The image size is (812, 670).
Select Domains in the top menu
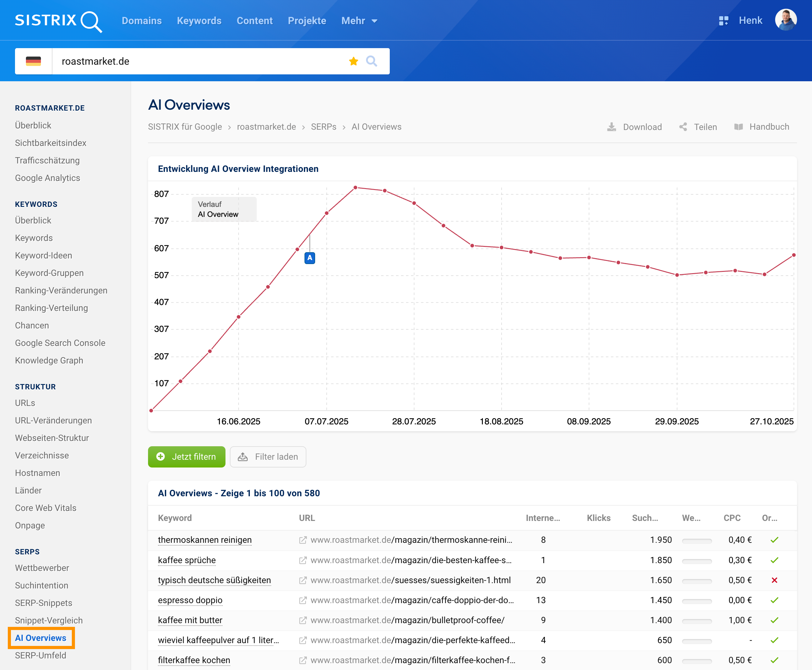point(141,21)
